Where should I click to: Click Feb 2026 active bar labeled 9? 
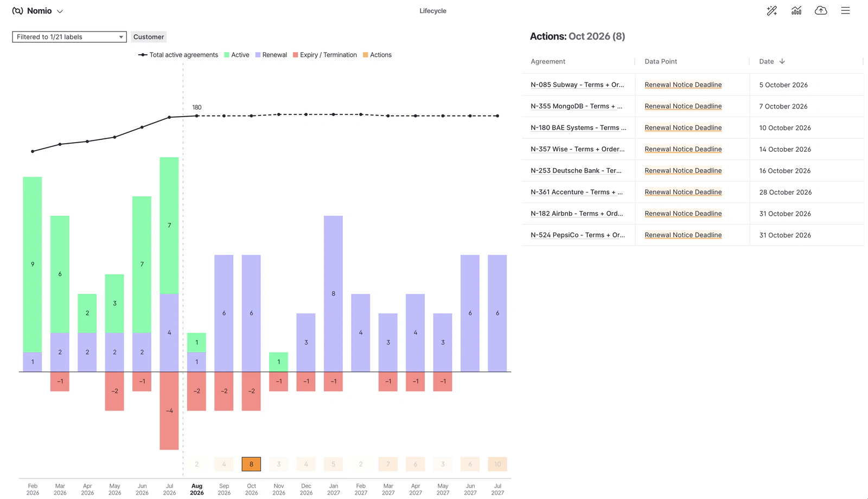(x=33, y=265)
